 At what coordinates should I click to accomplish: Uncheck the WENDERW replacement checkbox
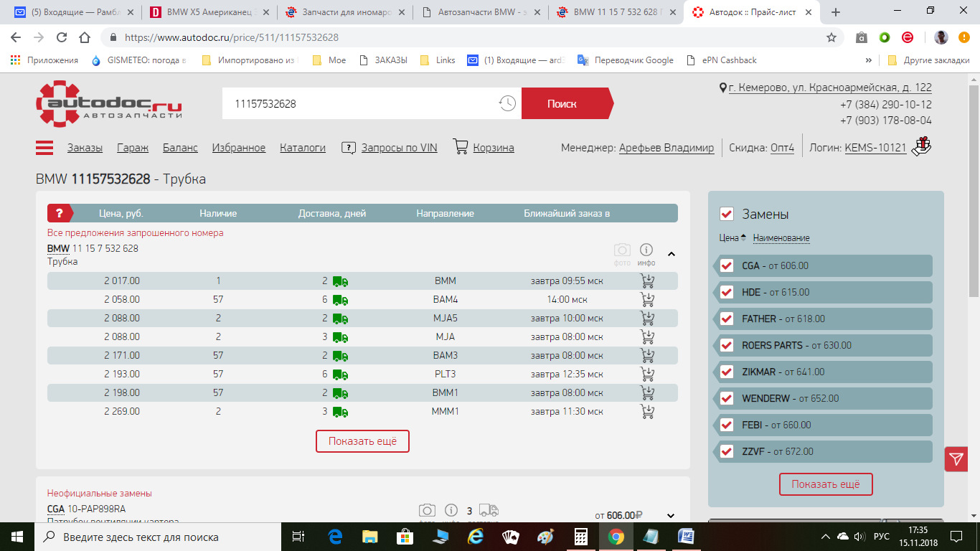point(727,398)
